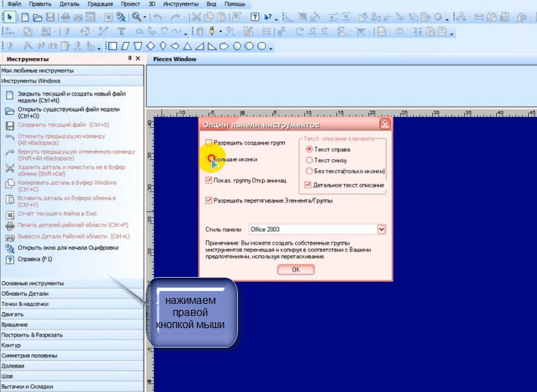Open the Файл menu
537x392 pixels.
pyautogui.click(x=14, y=4)
